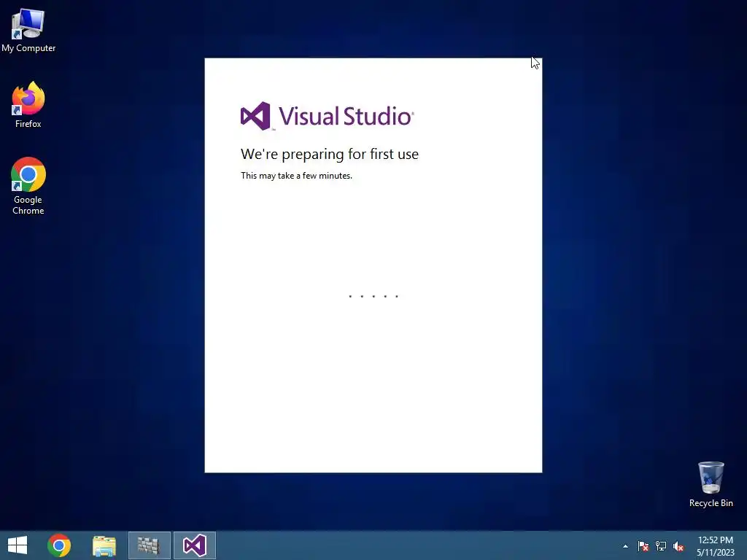
Task: Show hidden system tray icons
Action: (625, 546)
